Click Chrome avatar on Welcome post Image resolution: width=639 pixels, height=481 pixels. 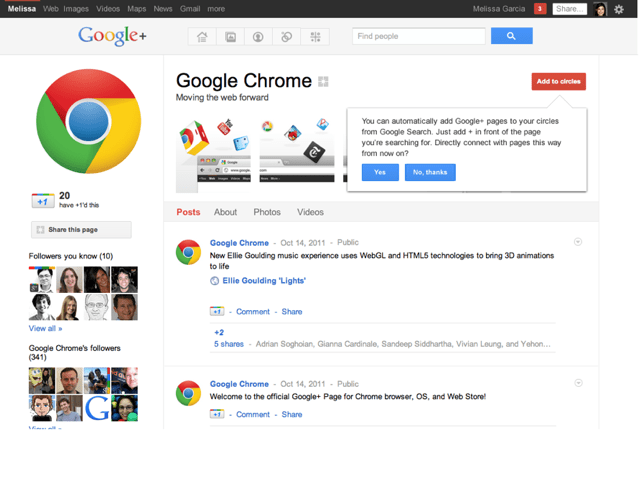pos(188,393)
